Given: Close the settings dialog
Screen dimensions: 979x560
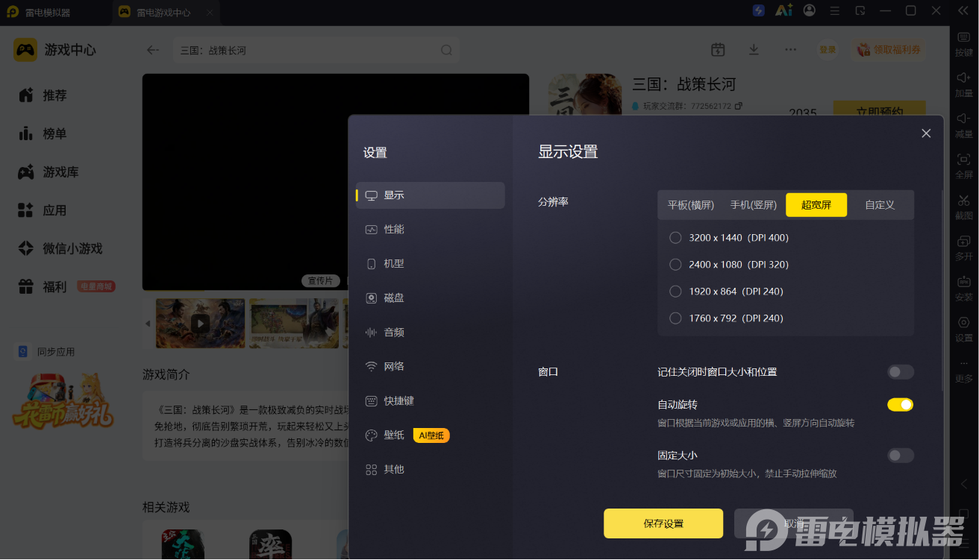Looking at the screenshot, I should tap(926, 133).
